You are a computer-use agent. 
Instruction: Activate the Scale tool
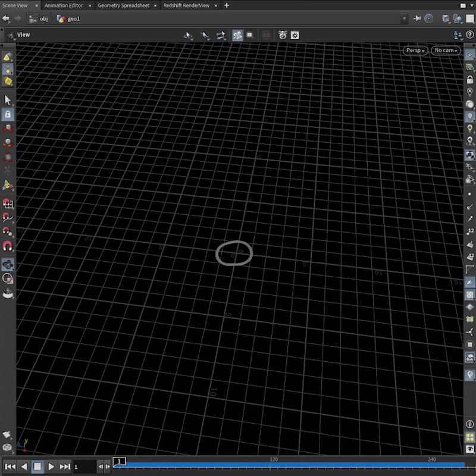(x=8, y=157)
